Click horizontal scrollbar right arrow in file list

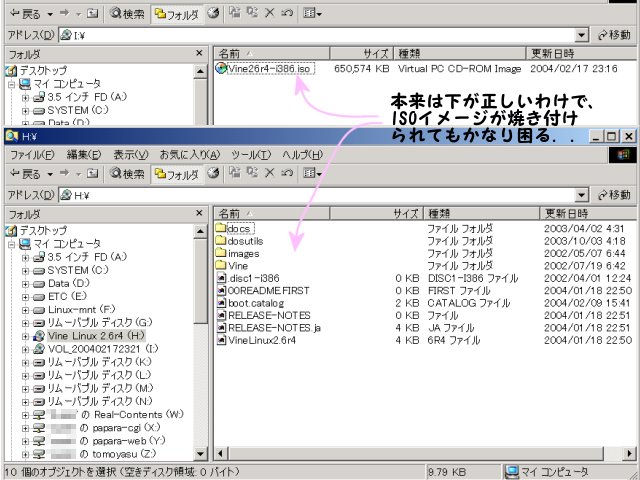click(x=629, y=453)
